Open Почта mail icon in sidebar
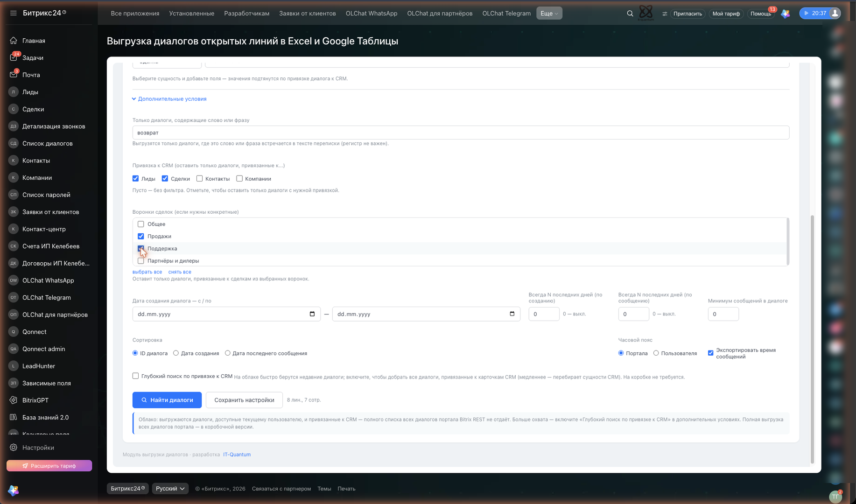The image size is (856, 504). pos(14,75)
